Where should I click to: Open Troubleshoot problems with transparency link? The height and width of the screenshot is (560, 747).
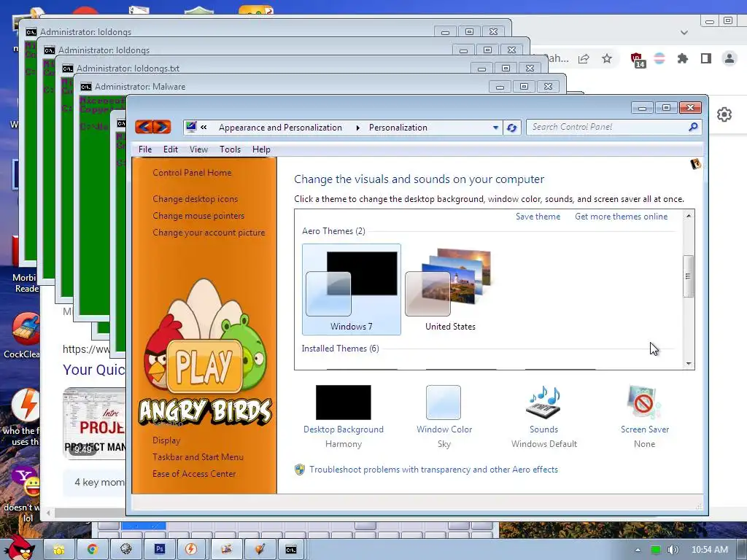pos(433,470)
